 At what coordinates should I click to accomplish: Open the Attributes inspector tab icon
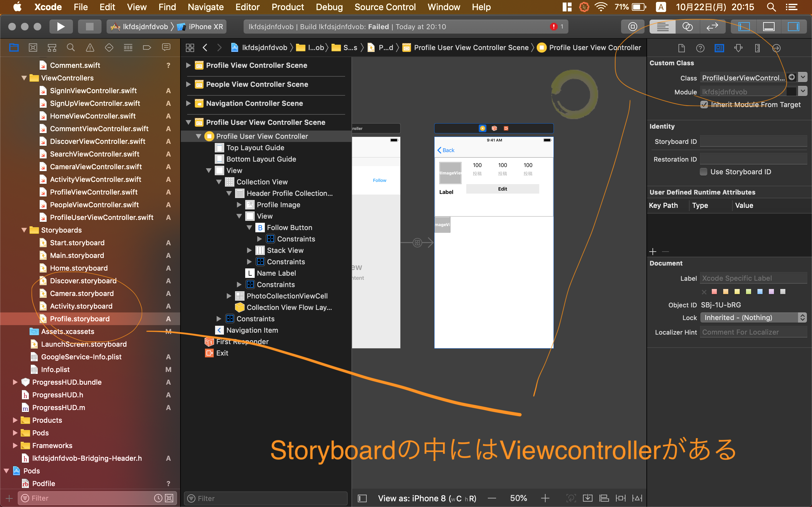(738, 48)
